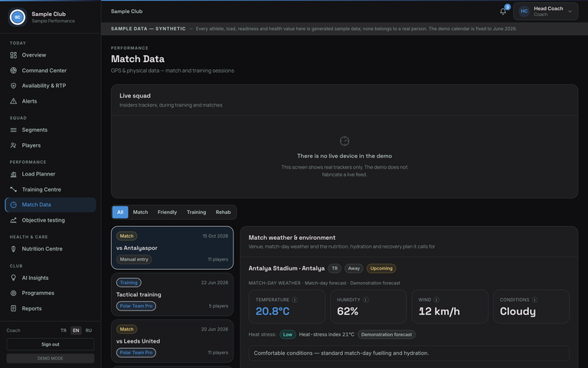Filter sessions by Training tab

[197, 212]
